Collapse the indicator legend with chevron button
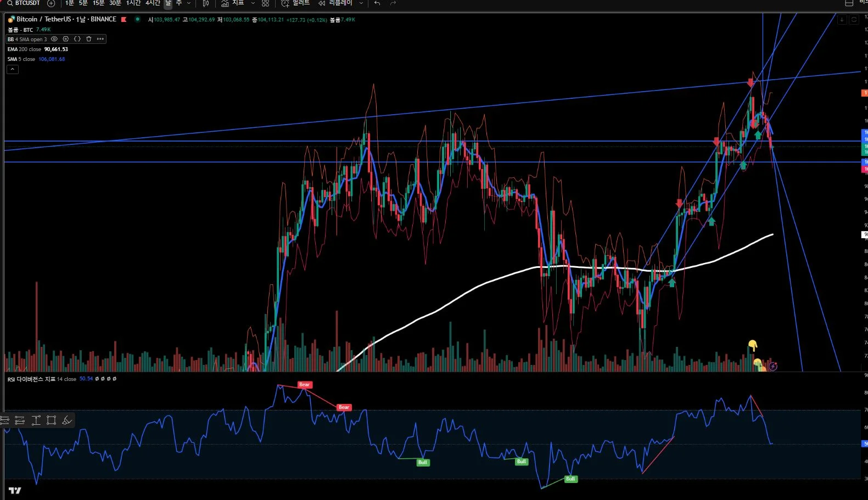Viewport: 868px width, 500px height. pyautogui.click(x=13, y=70)
